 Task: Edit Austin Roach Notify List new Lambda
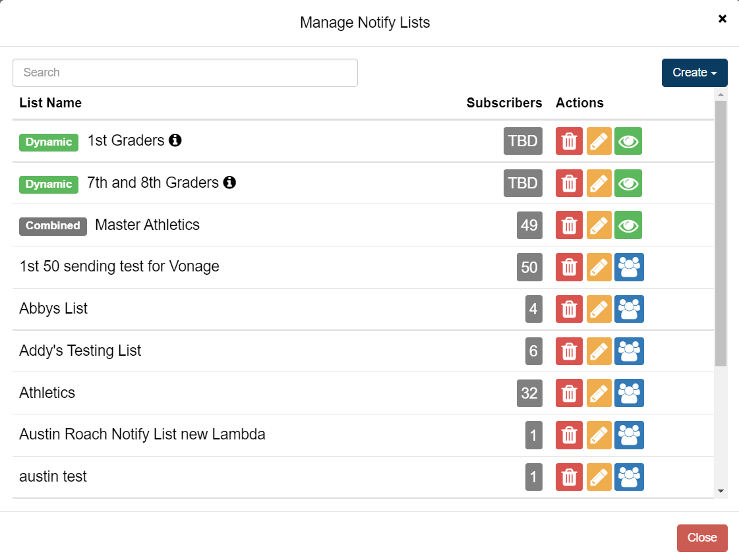point(599,435)
